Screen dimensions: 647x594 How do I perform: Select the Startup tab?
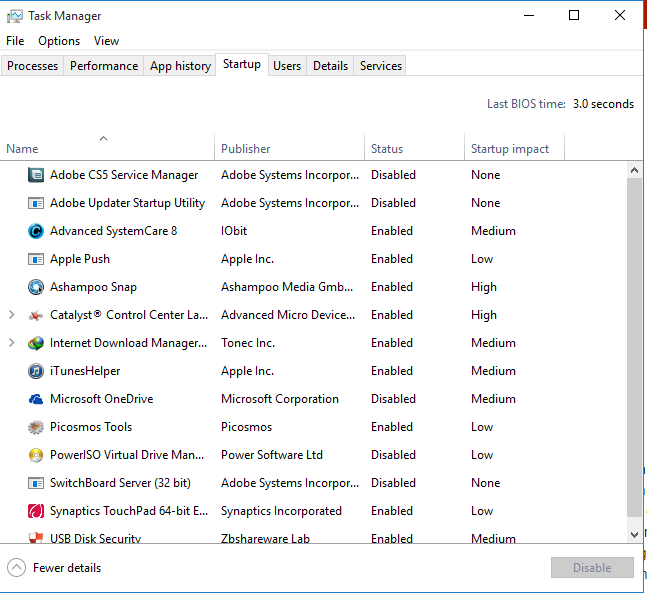(x=242, y=64)
